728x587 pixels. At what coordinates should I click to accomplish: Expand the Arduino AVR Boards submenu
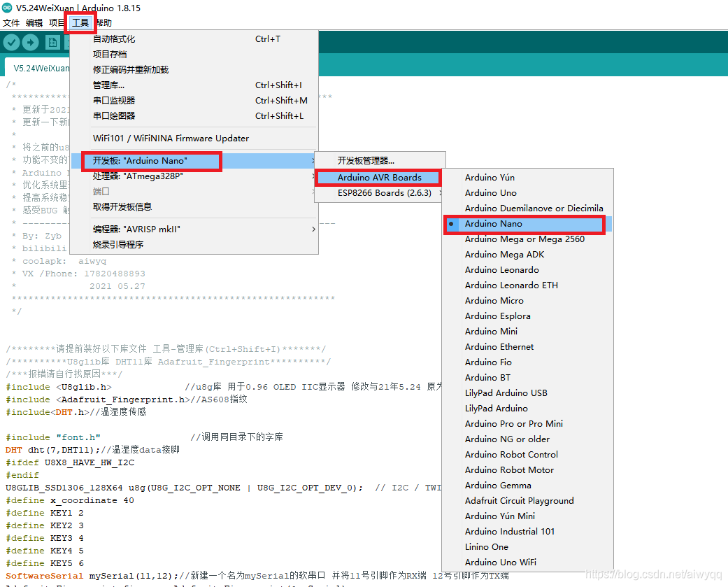(x=380, y=178)
